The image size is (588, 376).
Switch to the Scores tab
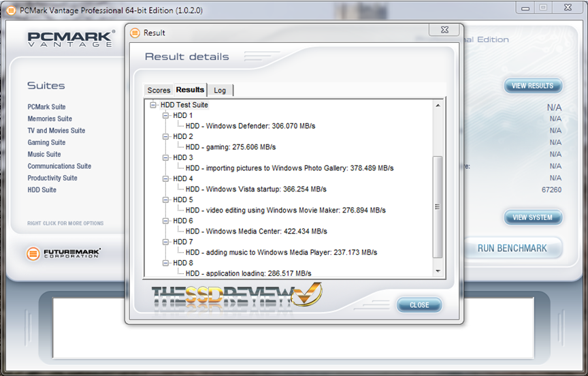pyautogui.click(x=159, y=90)
